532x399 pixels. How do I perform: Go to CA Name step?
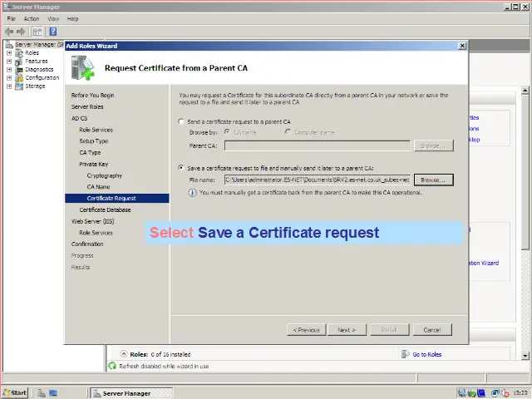click(x=98, y=186)
